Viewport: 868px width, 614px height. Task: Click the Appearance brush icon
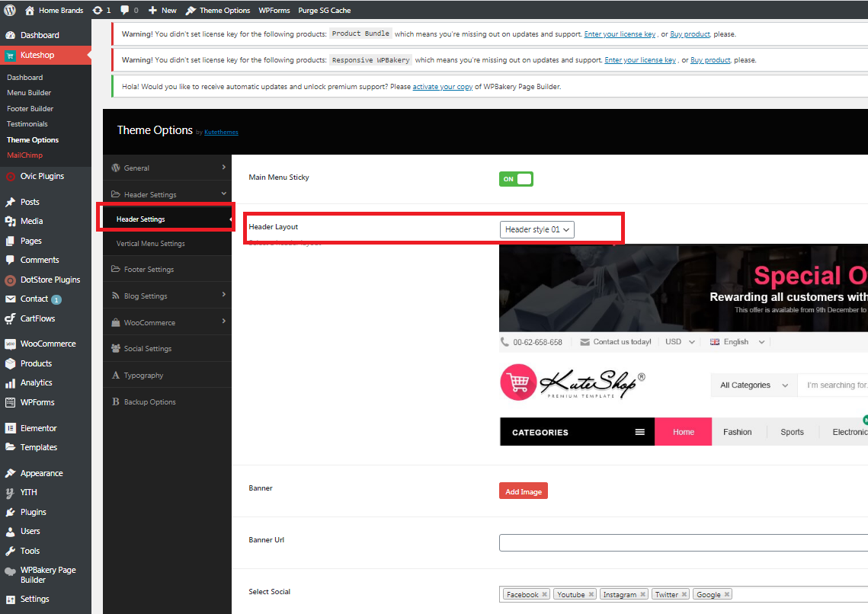coord(10,473)
